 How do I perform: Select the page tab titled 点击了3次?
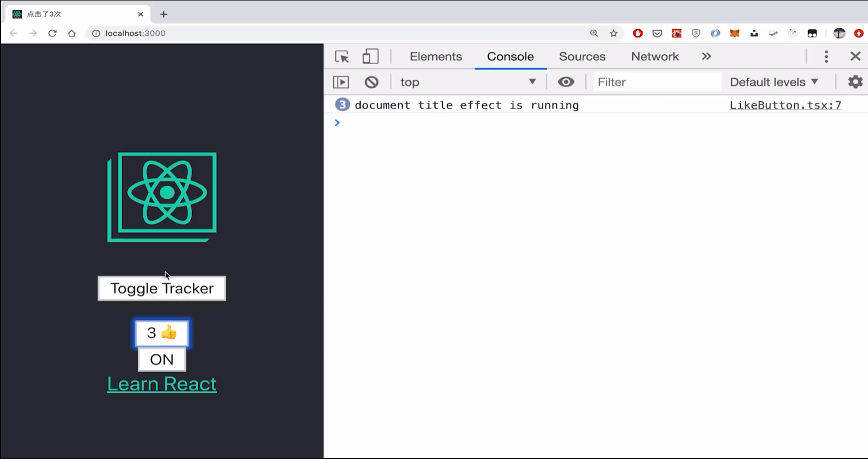coord(79,14)
